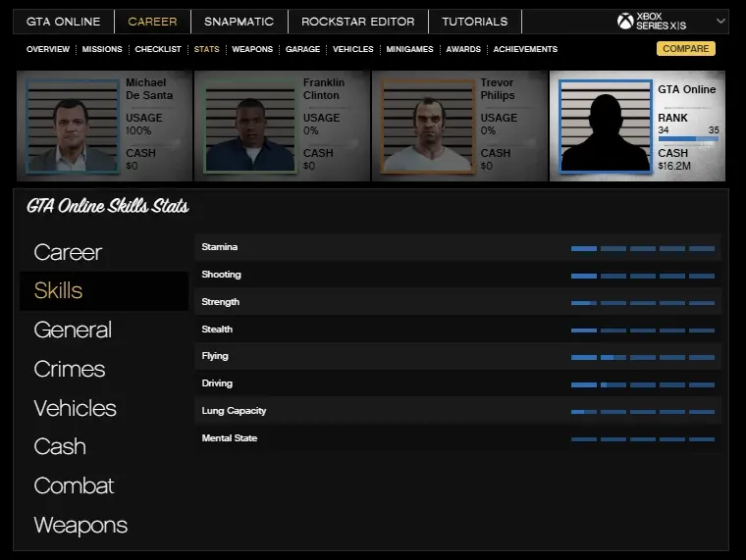Choose Combat in the stats sidebar
The image size is (746, 560).
point(74,486)
